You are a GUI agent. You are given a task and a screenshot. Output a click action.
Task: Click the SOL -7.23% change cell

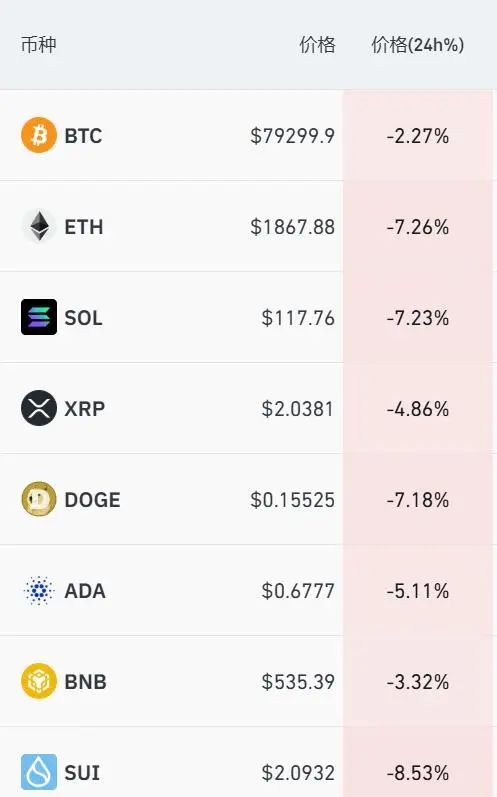click(x=418, y=318)
